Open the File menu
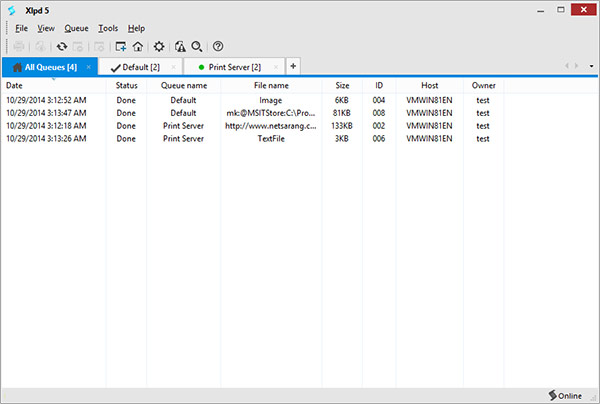The width and height of the screenshot is (600, 404). (21, 28)
